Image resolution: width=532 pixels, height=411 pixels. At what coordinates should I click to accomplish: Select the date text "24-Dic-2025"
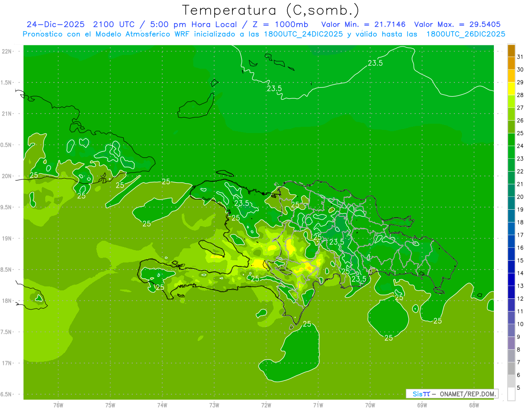55,24
